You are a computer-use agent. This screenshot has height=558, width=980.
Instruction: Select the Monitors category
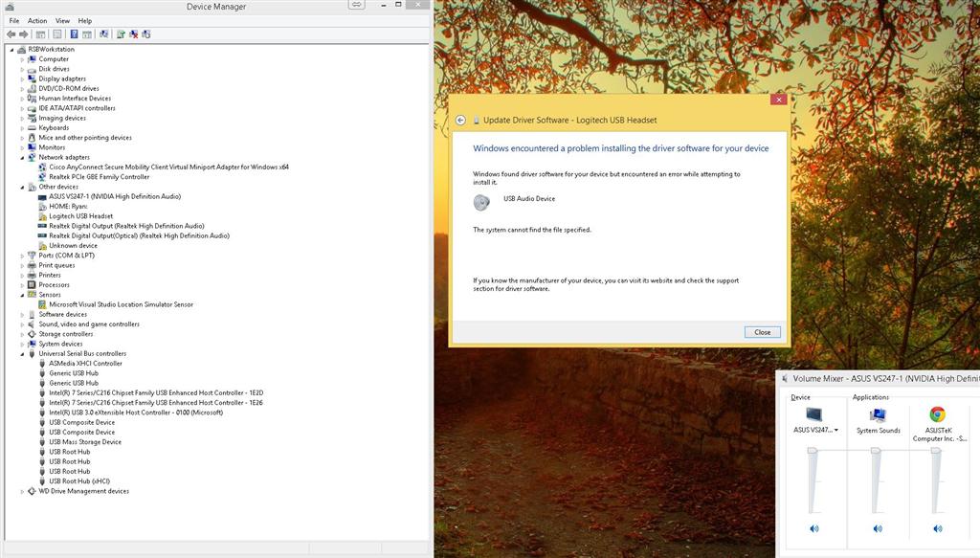click(x=52, y=147)
